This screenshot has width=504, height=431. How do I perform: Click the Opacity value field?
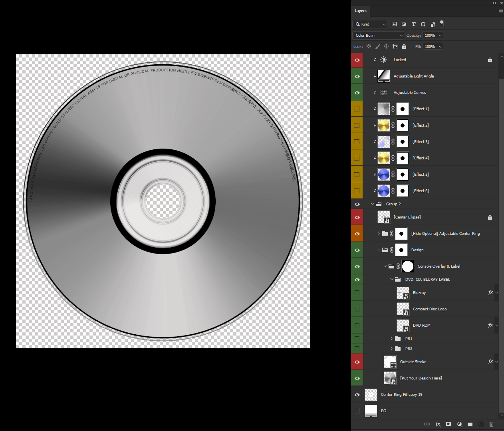(x=430, y=35)
